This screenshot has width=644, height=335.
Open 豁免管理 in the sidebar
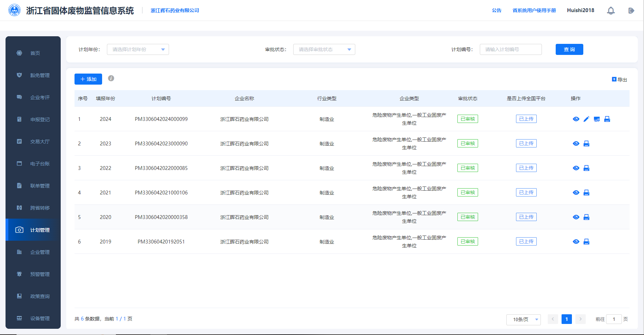[x=33, y=75]
